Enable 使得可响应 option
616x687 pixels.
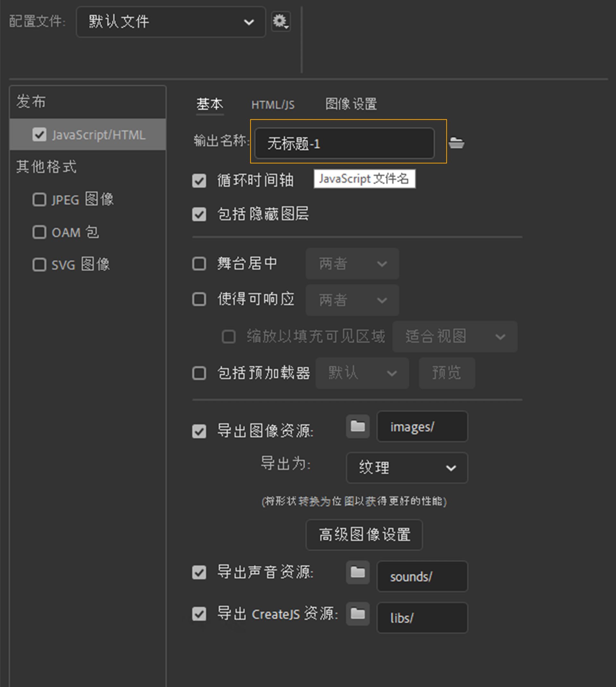(199, 300)
